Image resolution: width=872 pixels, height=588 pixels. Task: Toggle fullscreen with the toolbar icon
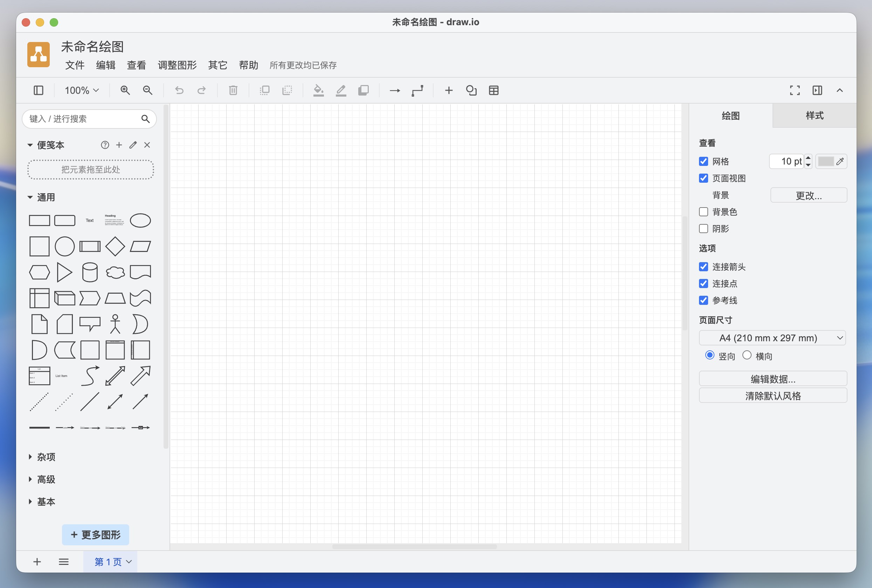click(794, 90)
